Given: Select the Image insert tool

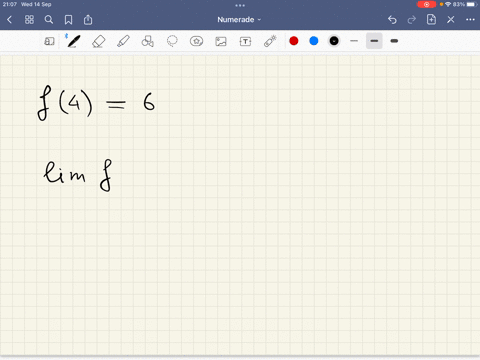Looking at the screenshot, I should point(221,41).
